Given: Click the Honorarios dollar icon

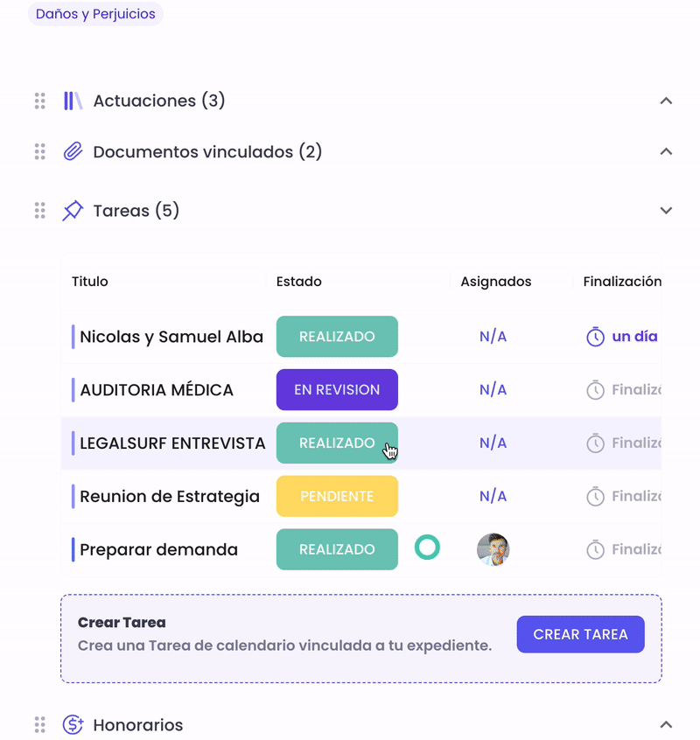Looking at the screenshot, I should [x=73, y=725].
